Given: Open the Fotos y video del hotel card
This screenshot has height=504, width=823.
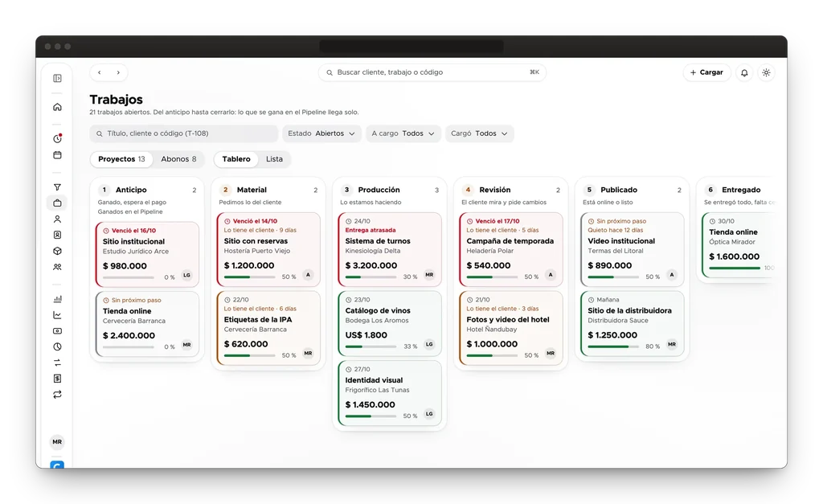Looking at the screenshot, I should 511,328.
